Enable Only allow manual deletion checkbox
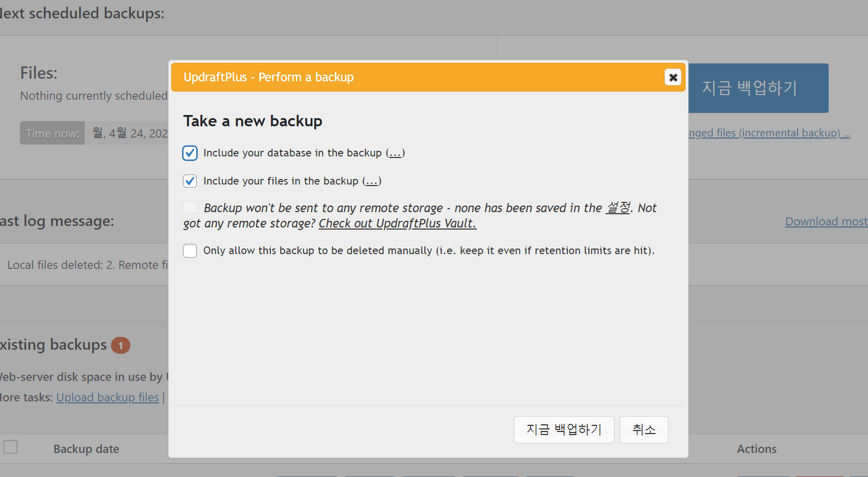This screenshot has width=868, height=477. point(190,251)
